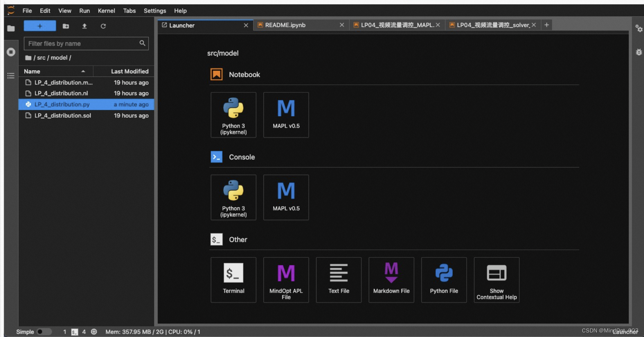Select LP_4_distribution.nl file

click(x=86, y=93)
